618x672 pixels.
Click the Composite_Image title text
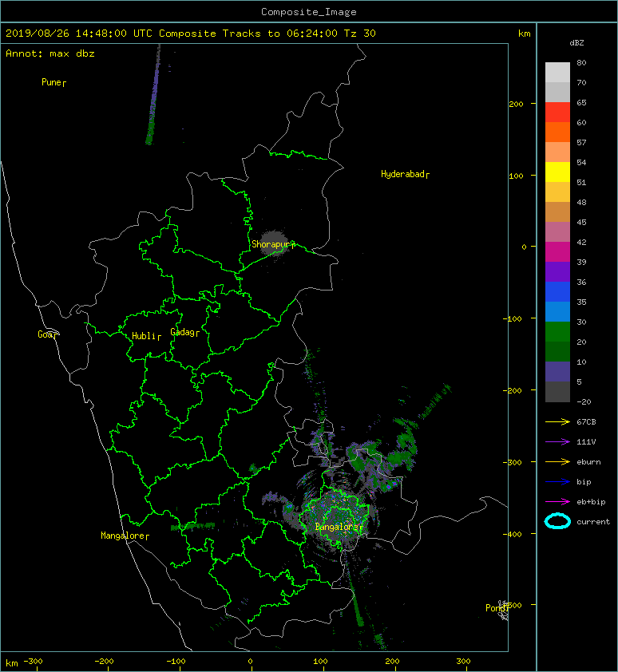click(309, 12)
